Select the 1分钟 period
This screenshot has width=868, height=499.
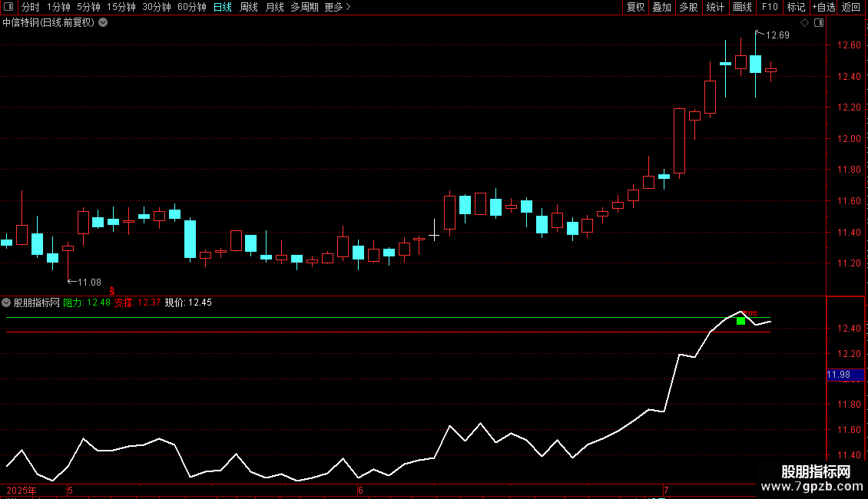[x=58, y=7]
